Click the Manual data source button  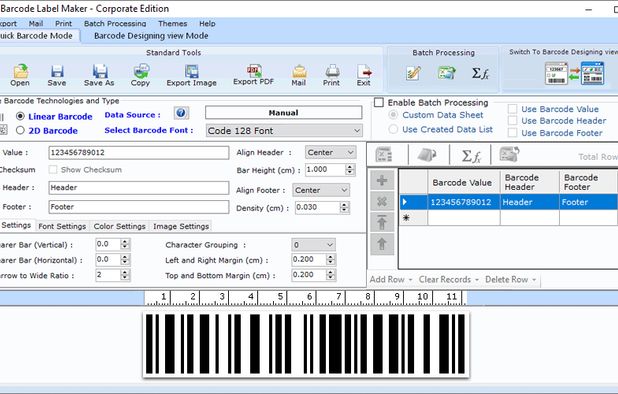[x=283, y=113]
